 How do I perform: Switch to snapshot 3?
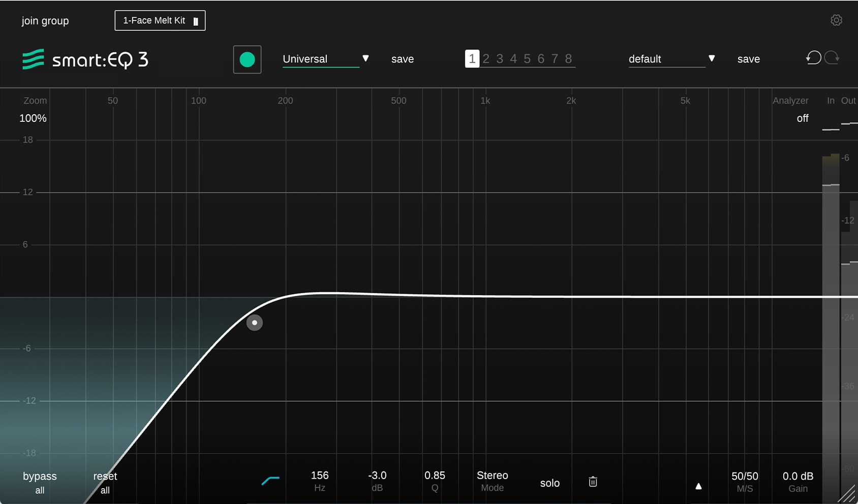coord(500,59)
